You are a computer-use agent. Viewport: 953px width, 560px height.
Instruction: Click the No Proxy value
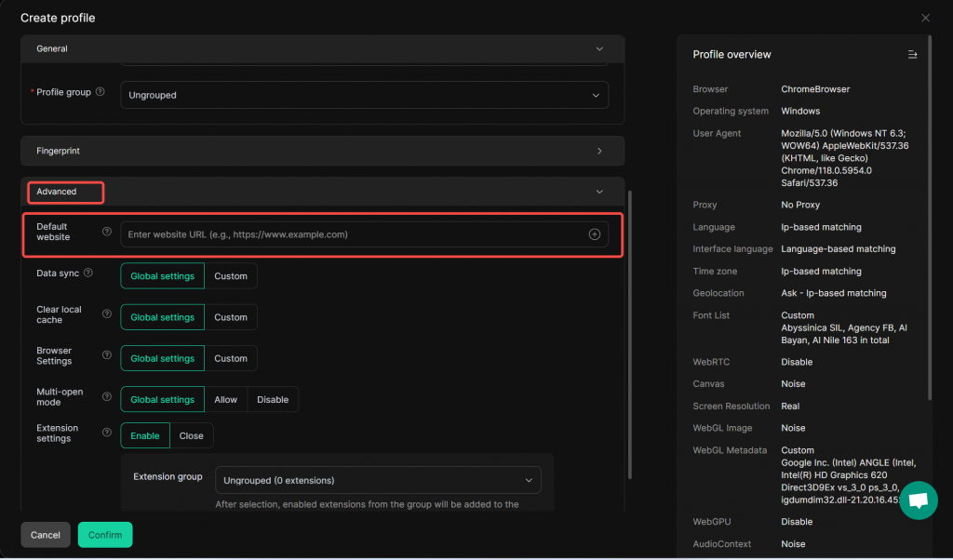(800, 205)
